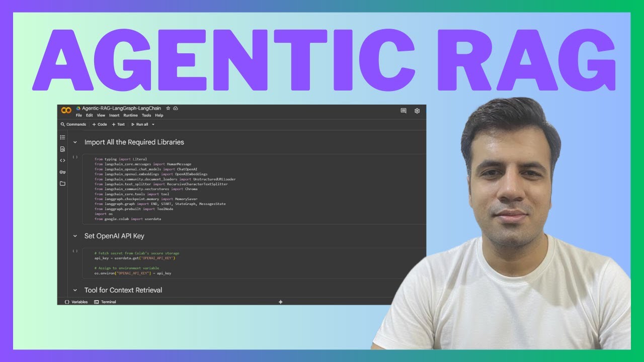Click the line importing UnstructuredURLLoader
The image size is (644, 362).
[x=165, y=179]
